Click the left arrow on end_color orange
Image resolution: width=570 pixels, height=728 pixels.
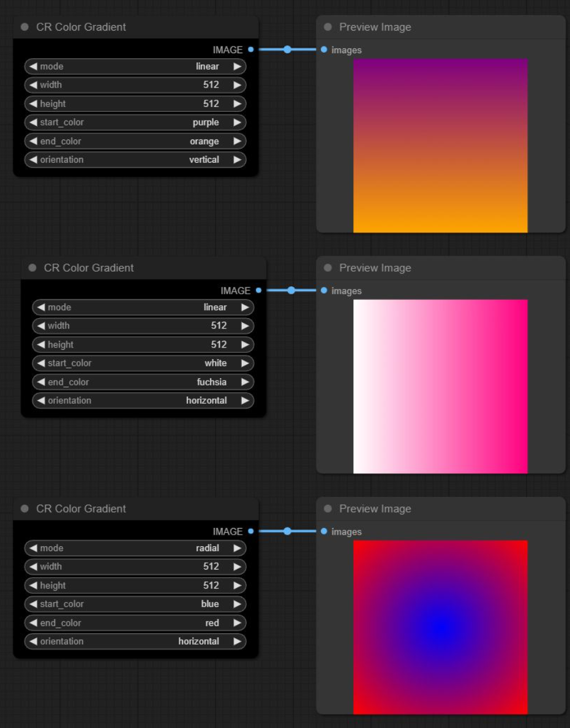coord(33,141)
